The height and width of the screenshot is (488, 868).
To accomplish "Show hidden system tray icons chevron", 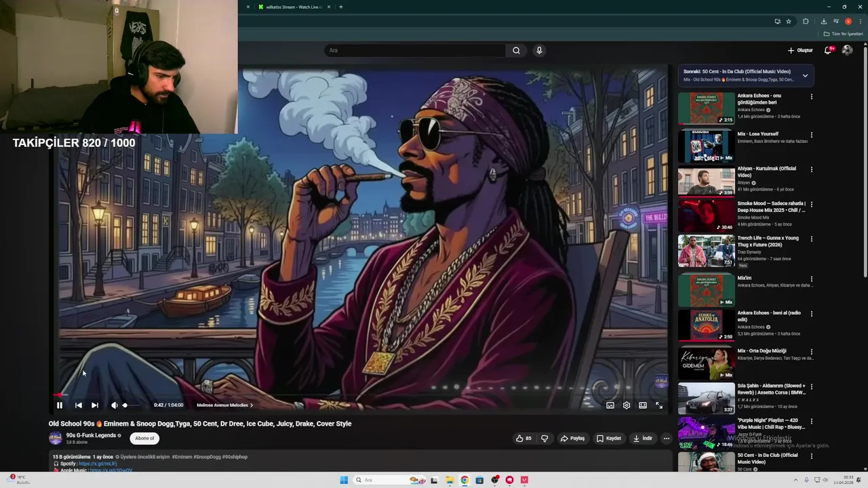I will coord(797,480).
